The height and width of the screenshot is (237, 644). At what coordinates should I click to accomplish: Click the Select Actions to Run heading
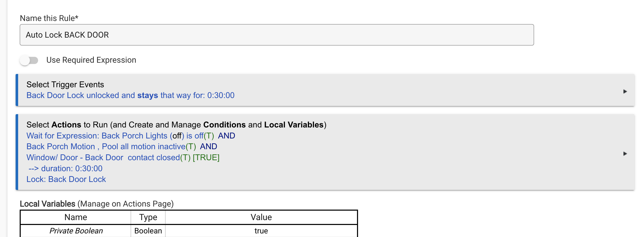[176, 125]
